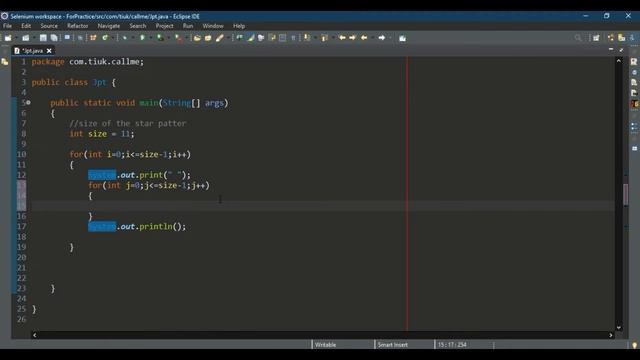Minimize the editor area using the dash icon
Viewport: 640px width, 360px height.
[611, 49]
